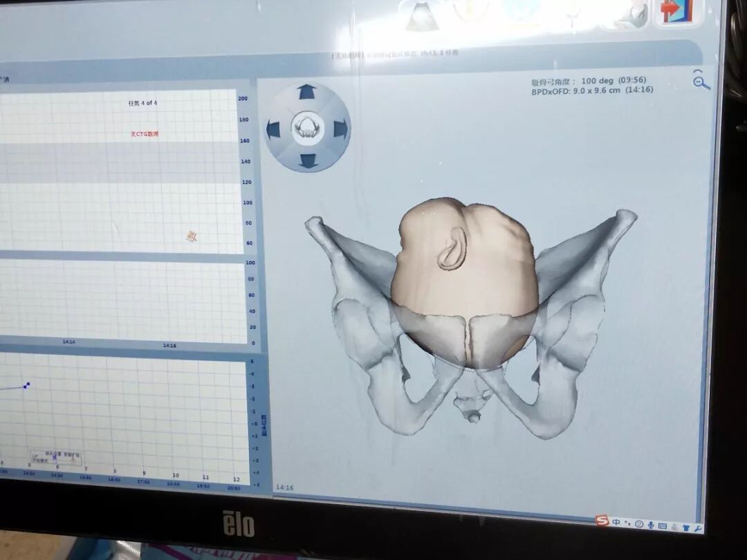Click the 14:14 time label under CTG chart

click(69, 342)
